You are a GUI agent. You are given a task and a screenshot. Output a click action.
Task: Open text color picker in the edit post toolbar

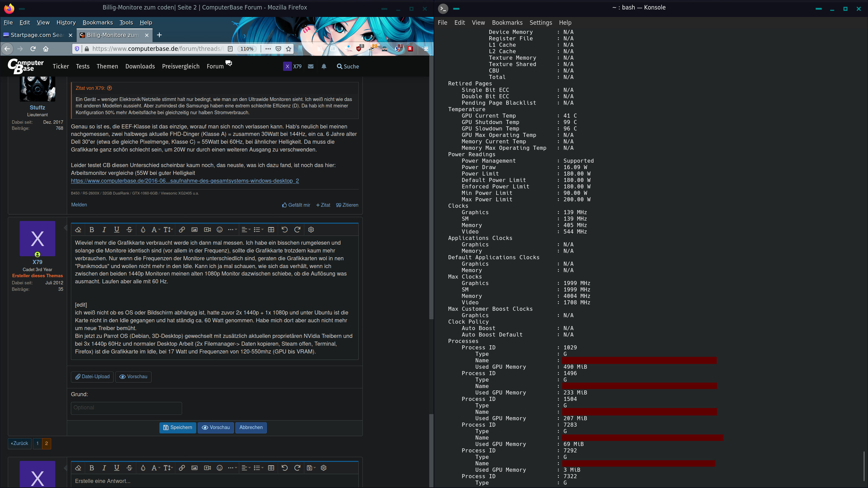coord(143,229)
